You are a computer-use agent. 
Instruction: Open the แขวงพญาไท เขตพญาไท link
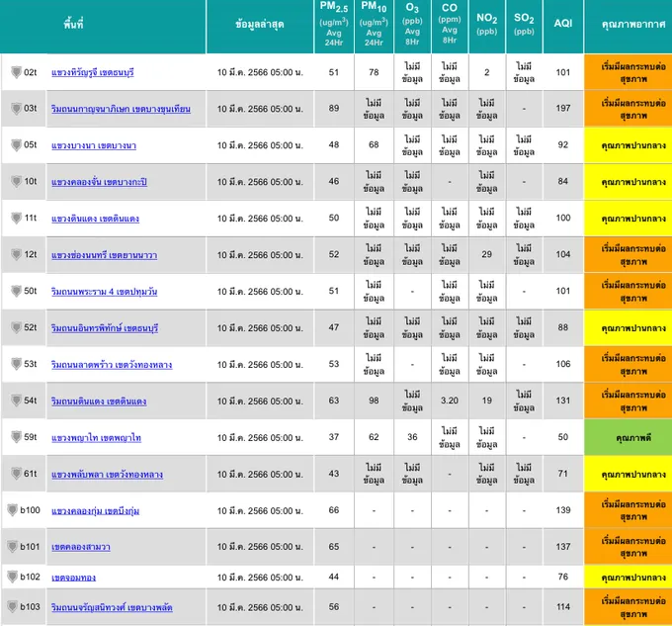(x=96, y=437)
